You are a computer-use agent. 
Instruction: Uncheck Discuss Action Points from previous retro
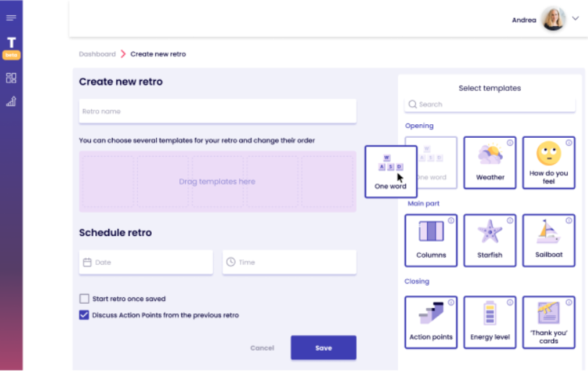click(x=84, y=315)
